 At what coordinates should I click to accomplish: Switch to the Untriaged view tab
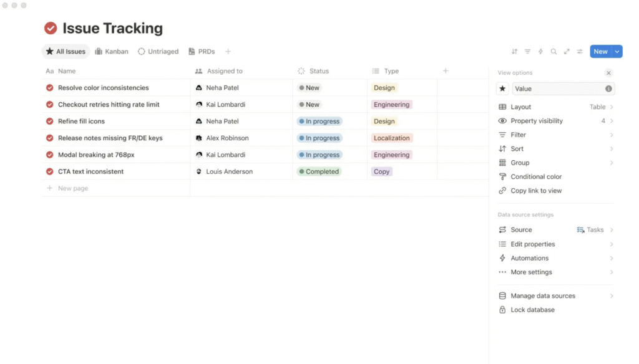pyautogui.click(x=158, y=52)
